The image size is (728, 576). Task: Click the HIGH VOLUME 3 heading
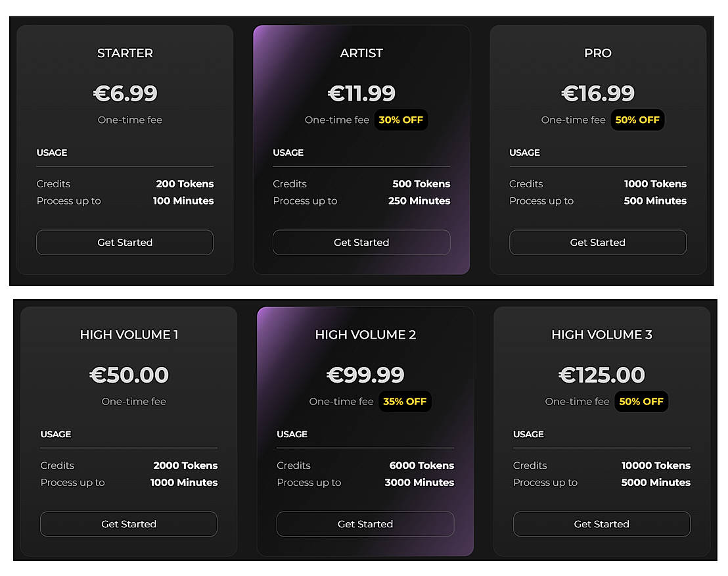click(x=602, y=335)
